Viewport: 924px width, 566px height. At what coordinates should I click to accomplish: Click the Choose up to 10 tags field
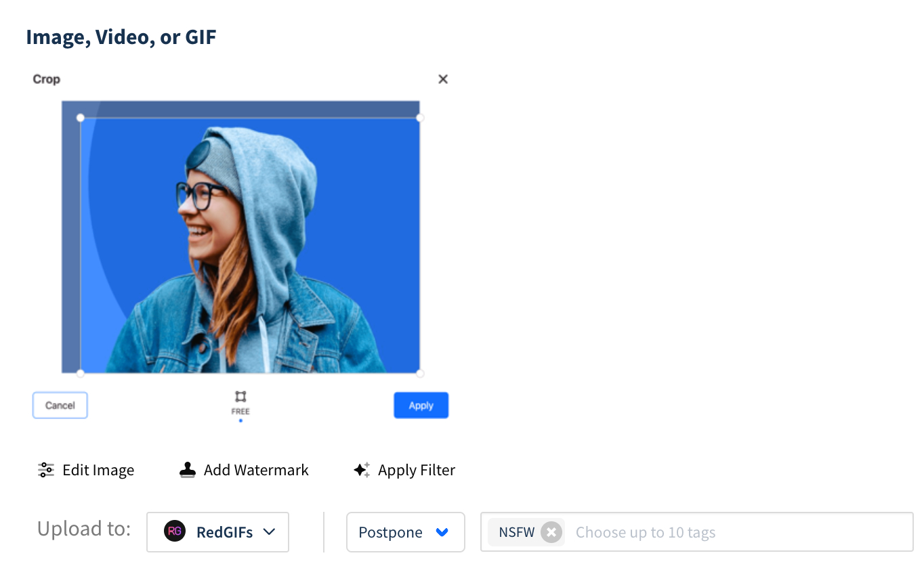click(x=739, y=533)
